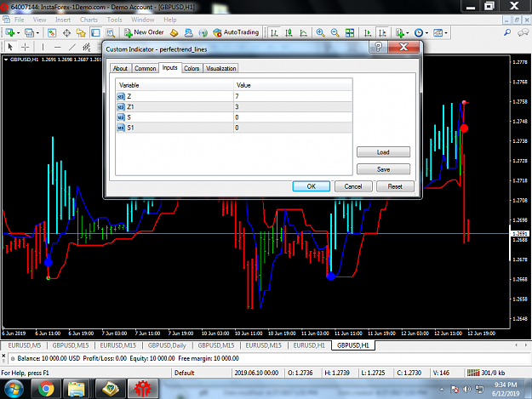The width and height of the screenshot is (532, 399).
Task: Expand the Periods dropdown arrow
Action: pyautogui.click(x=426, y=33)
